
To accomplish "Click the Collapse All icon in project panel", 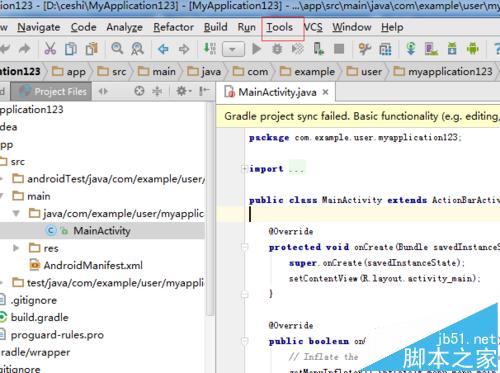I will 157,91.
